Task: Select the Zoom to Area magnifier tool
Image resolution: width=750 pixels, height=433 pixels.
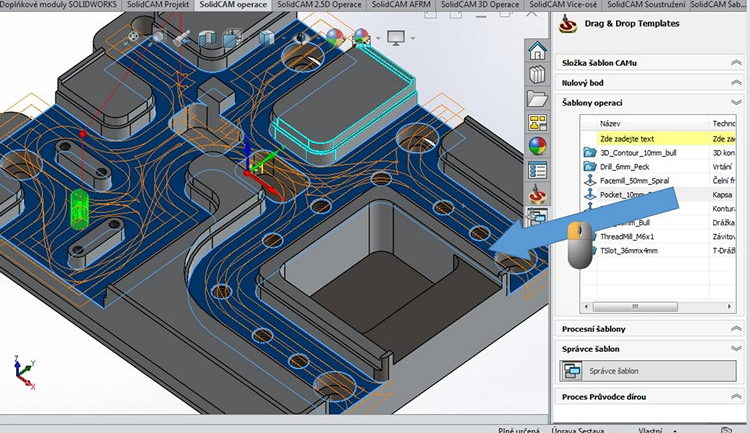Action: (158, 36)
